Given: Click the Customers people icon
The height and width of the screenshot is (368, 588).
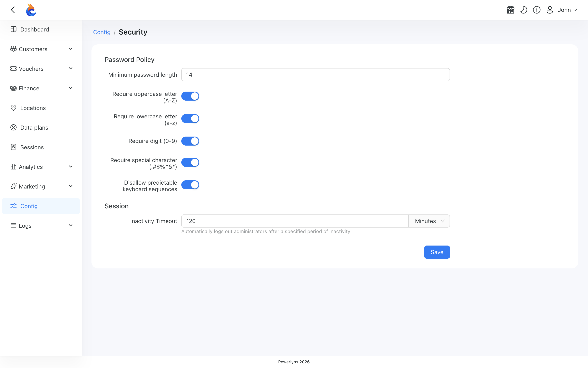Looking at the screenshot, I should 14,49.
